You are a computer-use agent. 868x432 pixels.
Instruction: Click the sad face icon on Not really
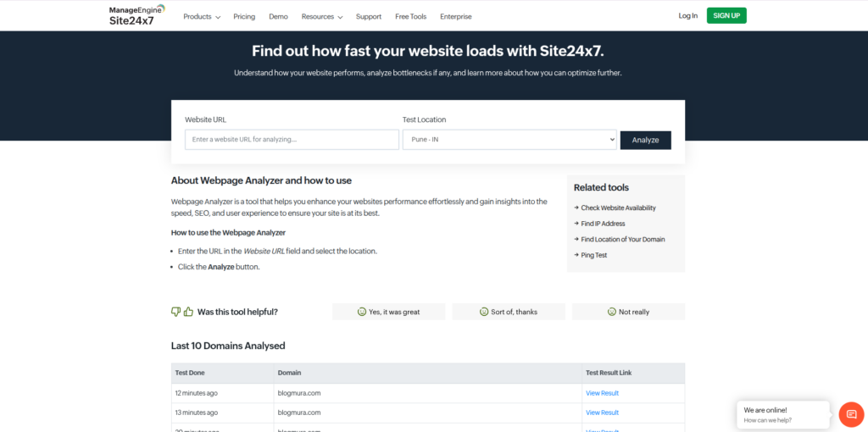pos(612,312)
